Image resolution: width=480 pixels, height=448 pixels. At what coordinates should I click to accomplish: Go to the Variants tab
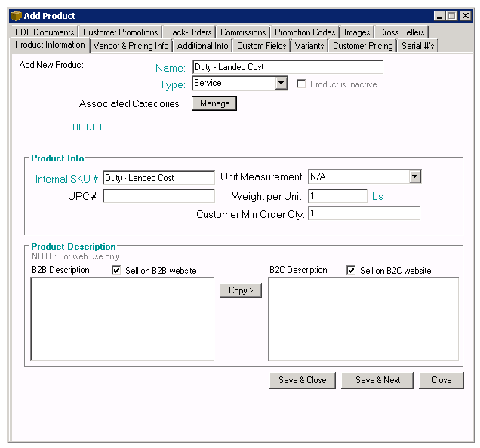click(x=309, y=46)
